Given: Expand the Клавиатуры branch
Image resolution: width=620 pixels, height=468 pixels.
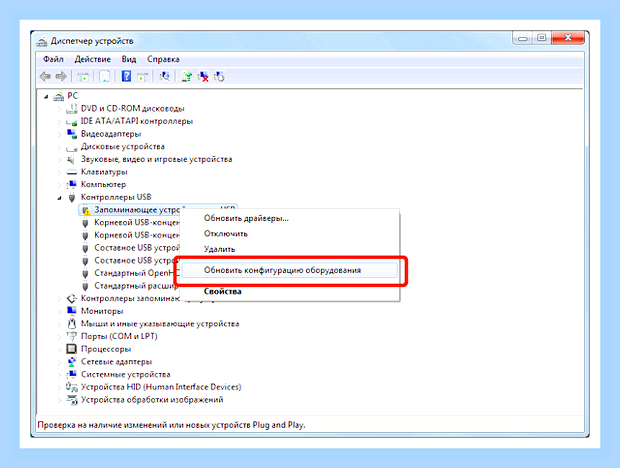Looking at the screenshot, I should pos(59,172).
